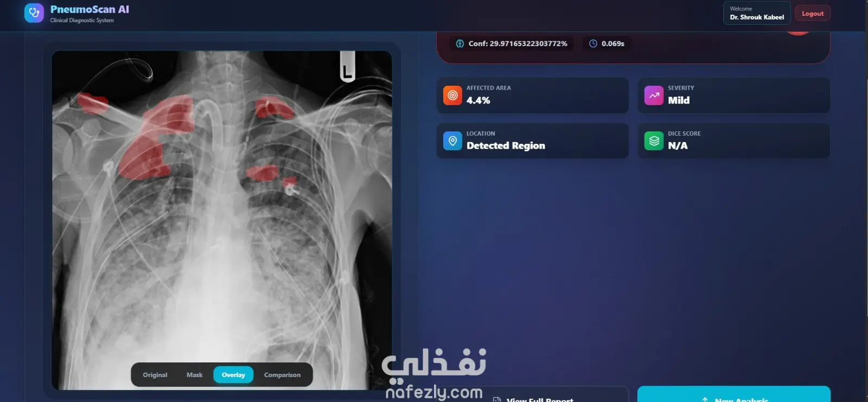
Task: Click the green Dice Score layers icon
Action: tap(654, 141)
